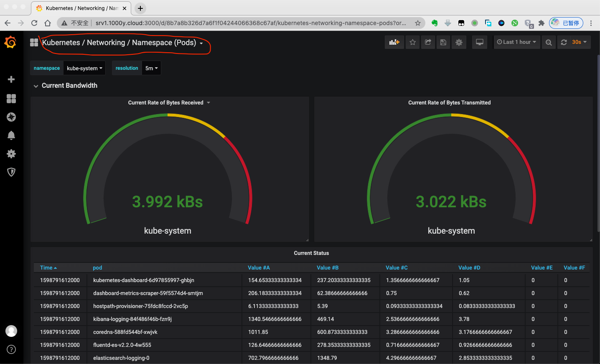Viewport: 600px width, 364px height.
Task: Sort table by pod column
Action: 97,268
